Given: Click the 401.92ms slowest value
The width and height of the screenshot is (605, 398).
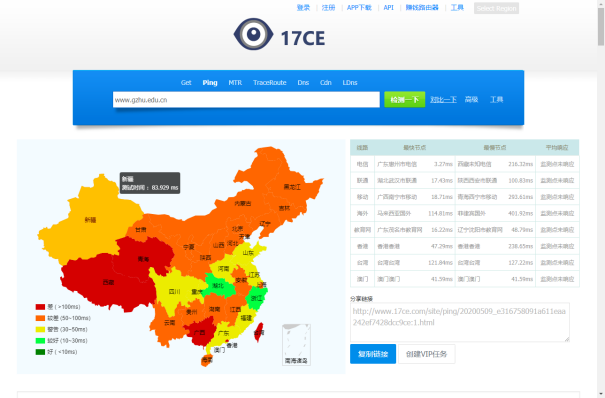Looking at the screenshot, I should tap(521, 213).
